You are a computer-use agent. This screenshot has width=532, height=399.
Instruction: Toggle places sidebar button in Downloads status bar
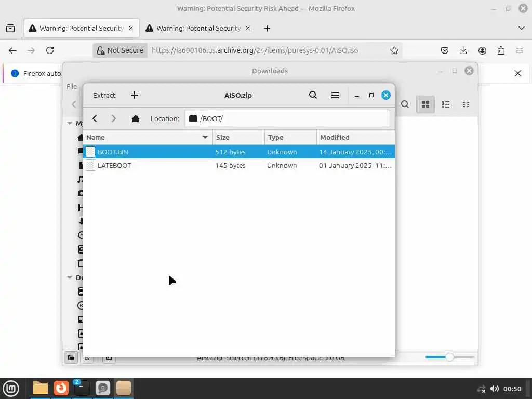71,357
